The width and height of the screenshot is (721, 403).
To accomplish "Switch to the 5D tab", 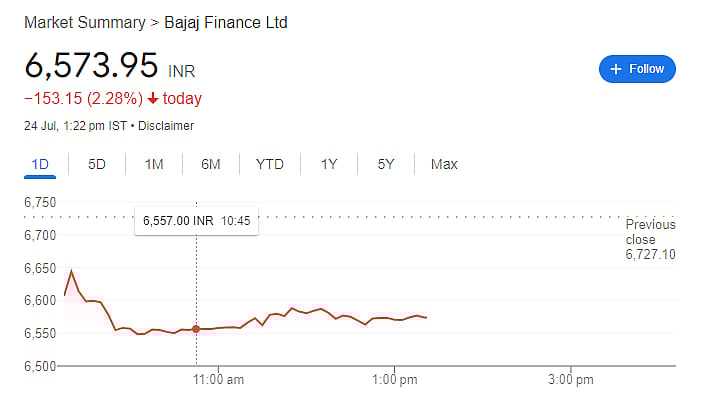I will (97, 164).
